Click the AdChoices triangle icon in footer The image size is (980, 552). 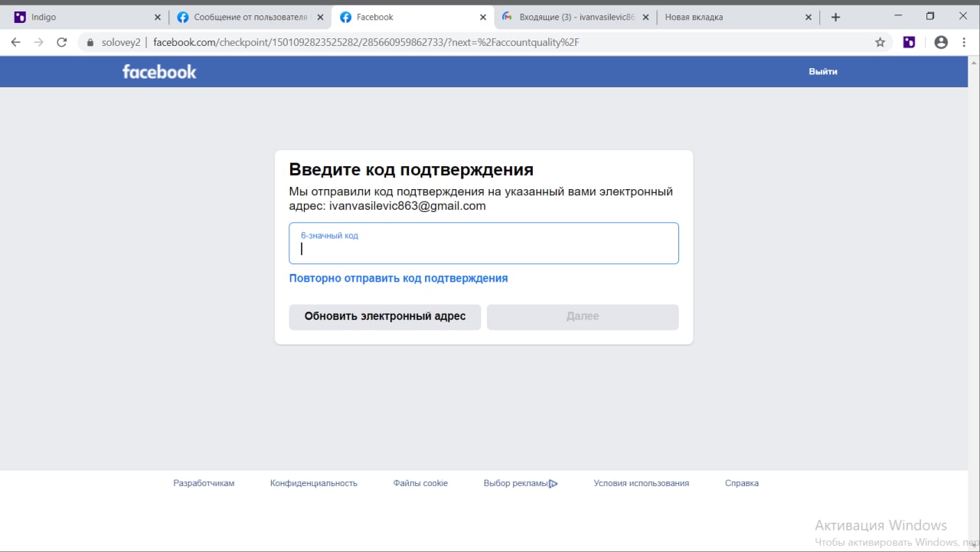[x=554, y=483]
